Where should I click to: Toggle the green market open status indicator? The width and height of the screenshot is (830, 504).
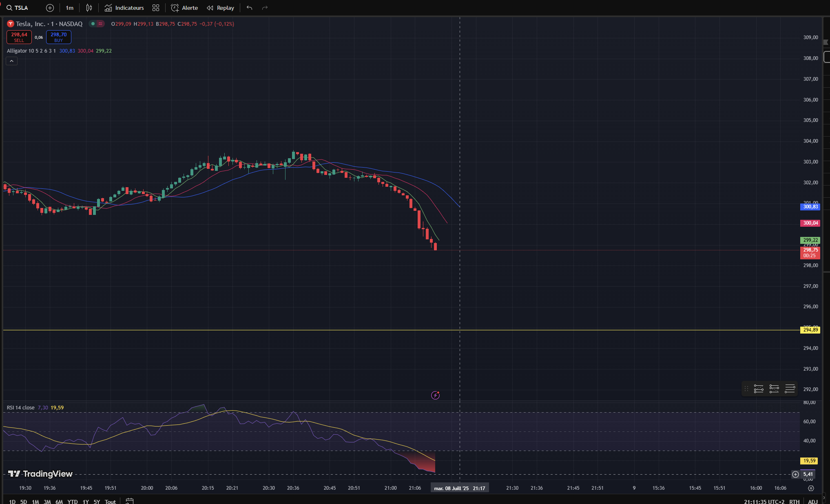pyautogui.click(x=93, y=24)
